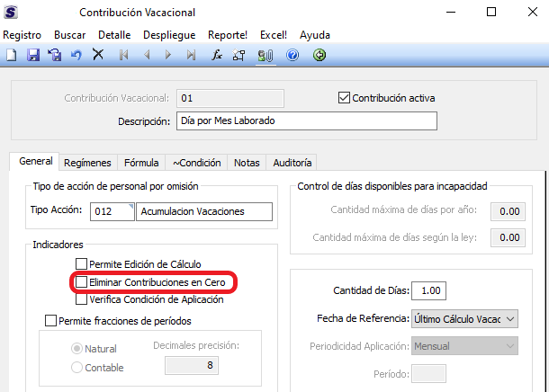Click the Excel! menu item
This screenshot has width=549, height=392.
(x=274, y=35)
